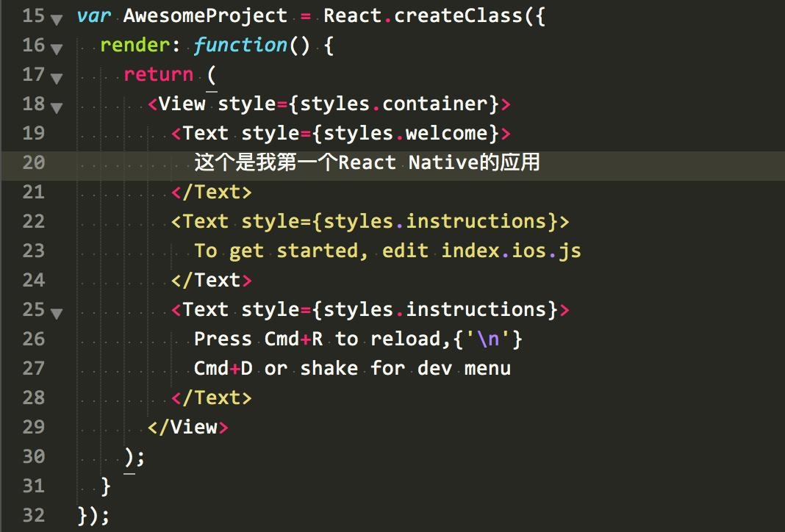Collapse the Text block at line 25
Screen dimensions: 785x532
57,313
